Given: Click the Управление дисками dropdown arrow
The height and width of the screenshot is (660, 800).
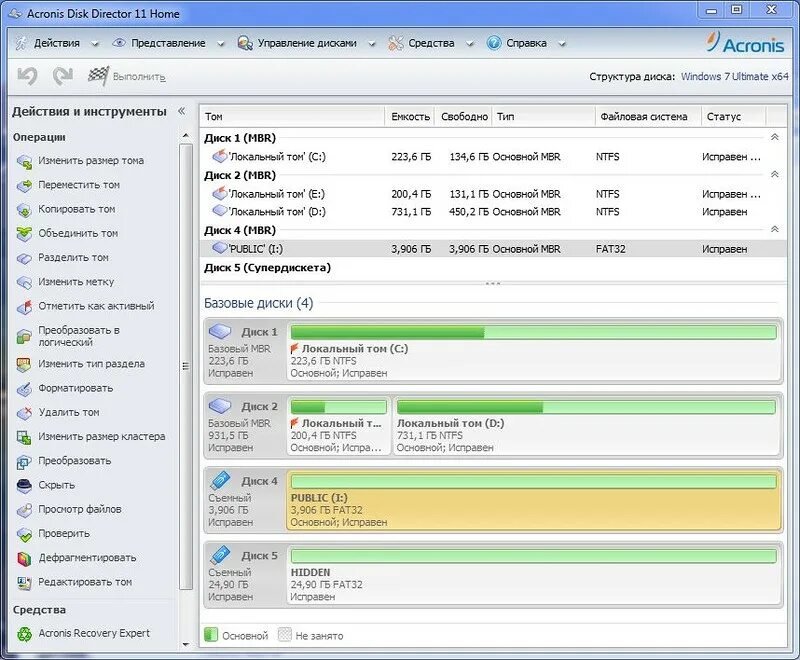Looking at the screenshot, I should (x=372, y=44).
